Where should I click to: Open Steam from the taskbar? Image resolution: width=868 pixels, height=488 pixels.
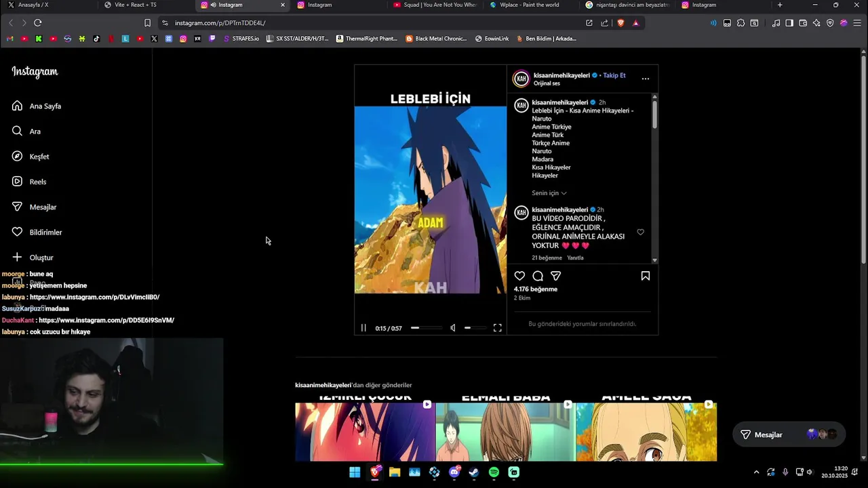point(474,472)
